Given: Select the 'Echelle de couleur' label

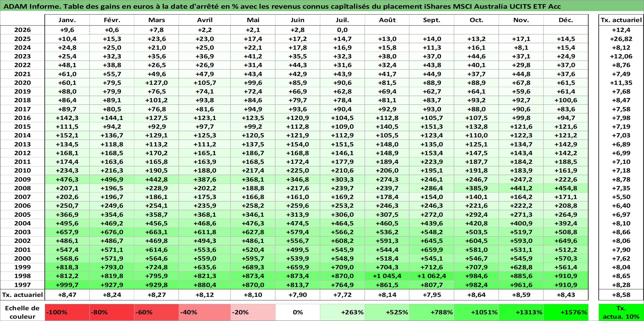Looking at the screenshot, I should point(22,312).
